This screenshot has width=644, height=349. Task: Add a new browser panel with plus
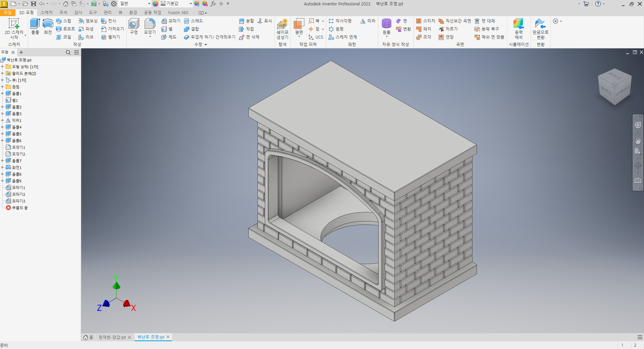pyautogui.click(x=21, y=52)
